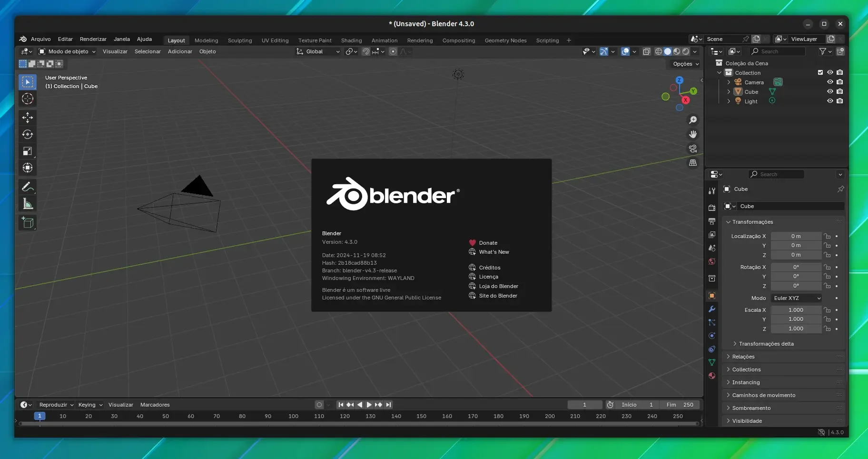Open the Renderizar menu
This screenshot has width=868, height=459.
93,39
